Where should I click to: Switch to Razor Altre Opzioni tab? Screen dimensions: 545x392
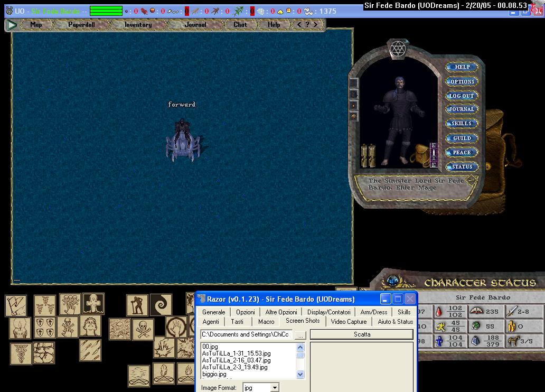pyautogui.click(x=281, y=312)
